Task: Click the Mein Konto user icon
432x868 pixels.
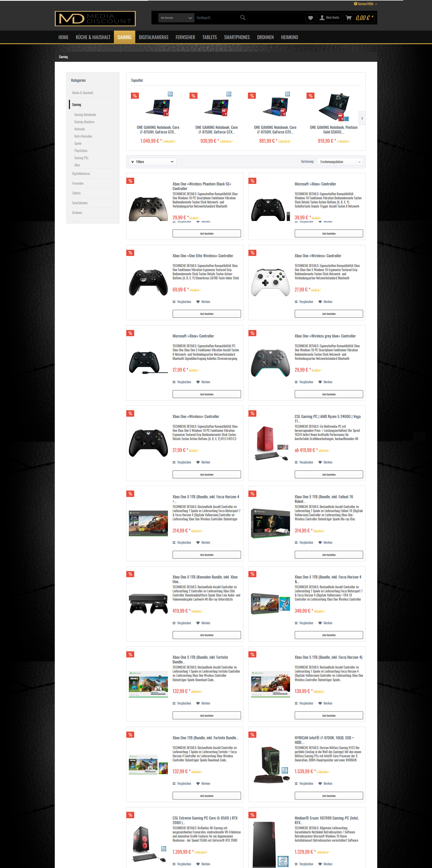Action: point(322,18)
